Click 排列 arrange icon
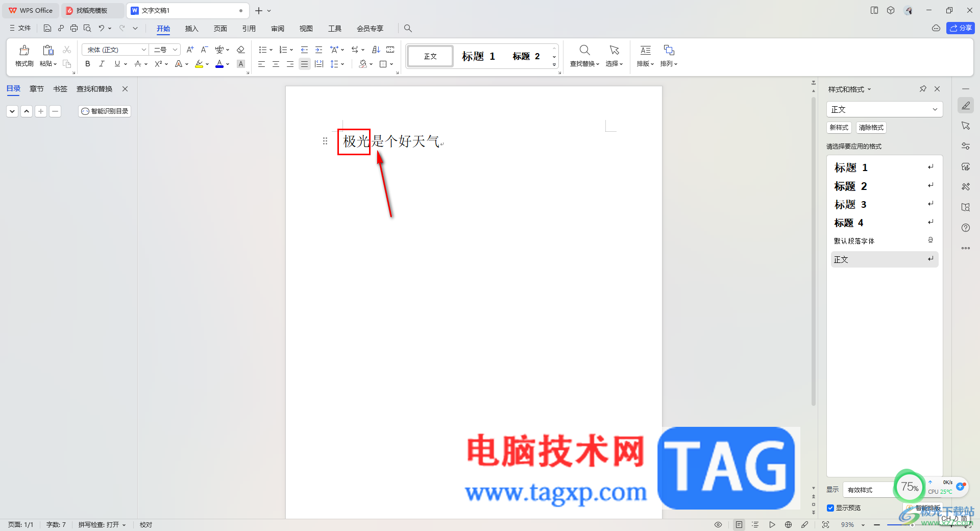980x531 pixels. [669, 50]
